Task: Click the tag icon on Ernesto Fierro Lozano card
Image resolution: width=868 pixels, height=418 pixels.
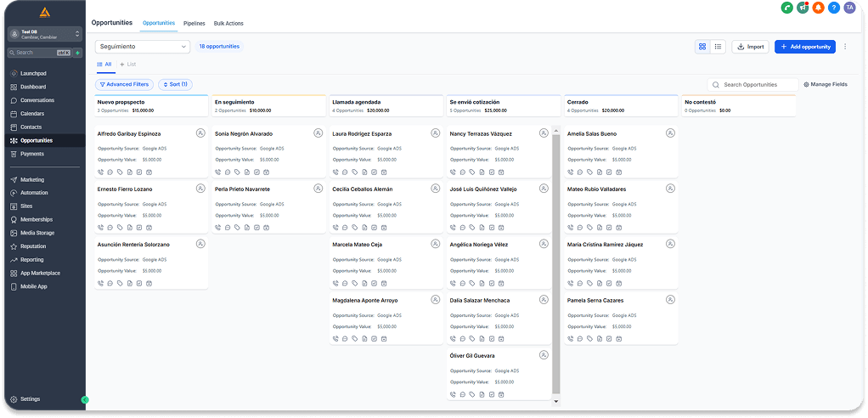Action: coord(120,228)
